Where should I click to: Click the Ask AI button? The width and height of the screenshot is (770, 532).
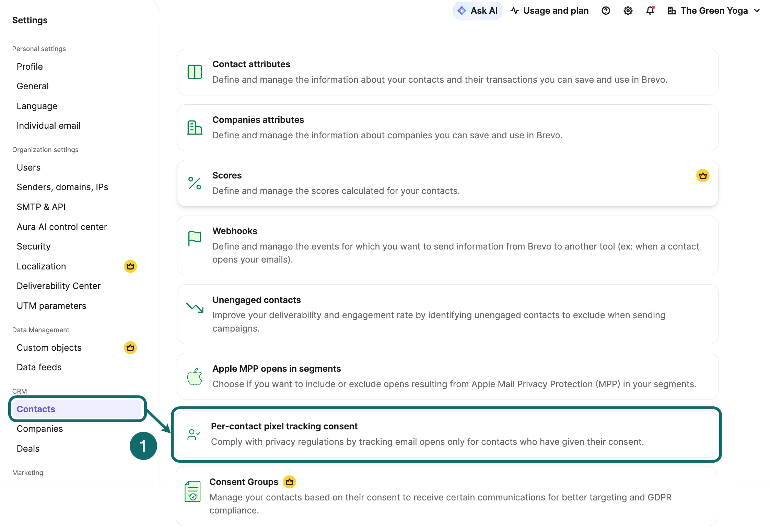point(478,11)
